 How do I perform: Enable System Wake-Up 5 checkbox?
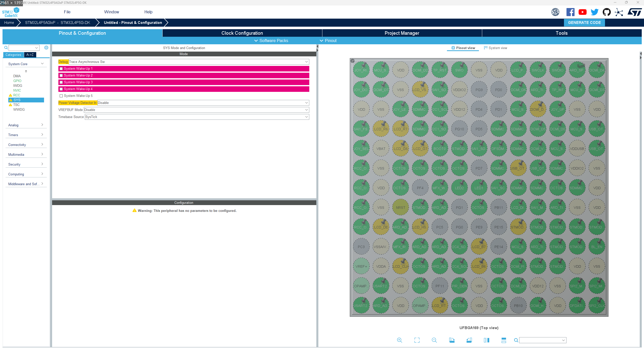(x=61, y=96)
